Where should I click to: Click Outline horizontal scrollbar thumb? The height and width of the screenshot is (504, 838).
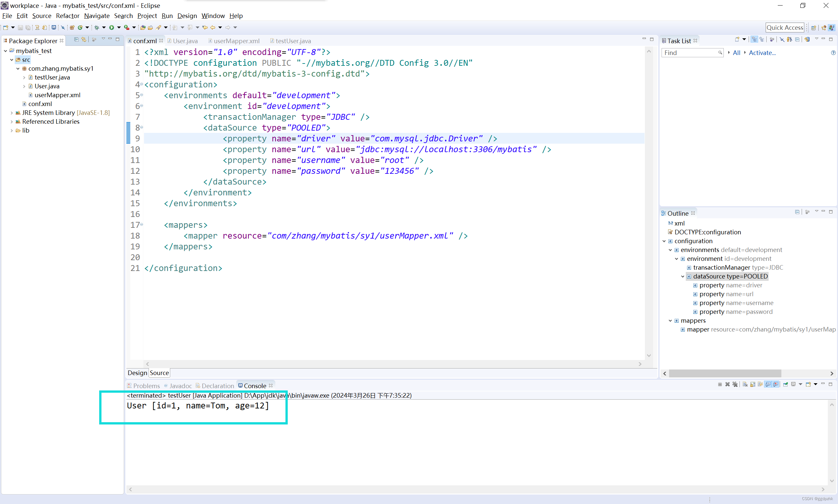(x=725, y=373)
